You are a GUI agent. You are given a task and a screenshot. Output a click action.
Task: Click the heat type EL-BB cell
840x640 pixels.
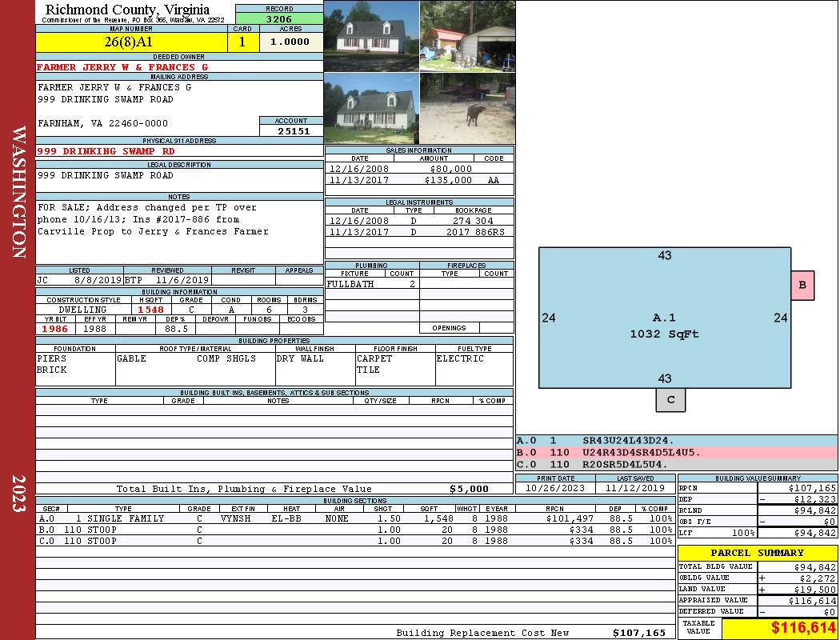[286, 518]
